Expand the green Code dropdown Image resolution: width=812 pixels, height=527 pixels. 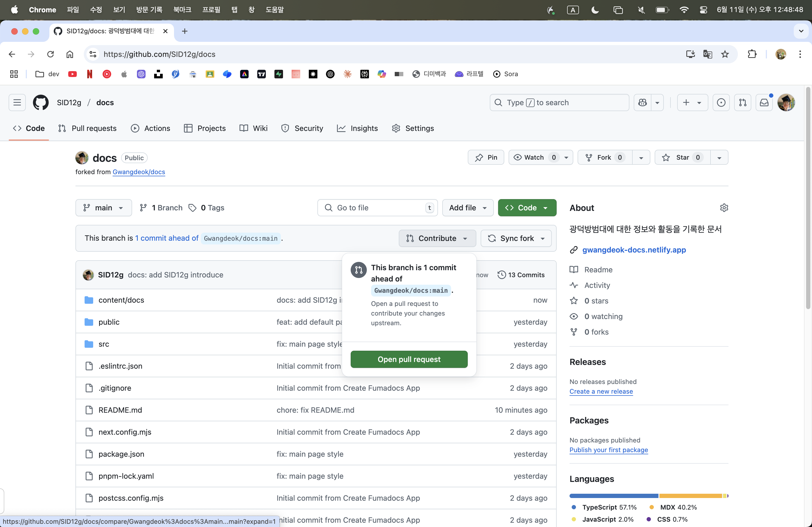pos(527,208)
